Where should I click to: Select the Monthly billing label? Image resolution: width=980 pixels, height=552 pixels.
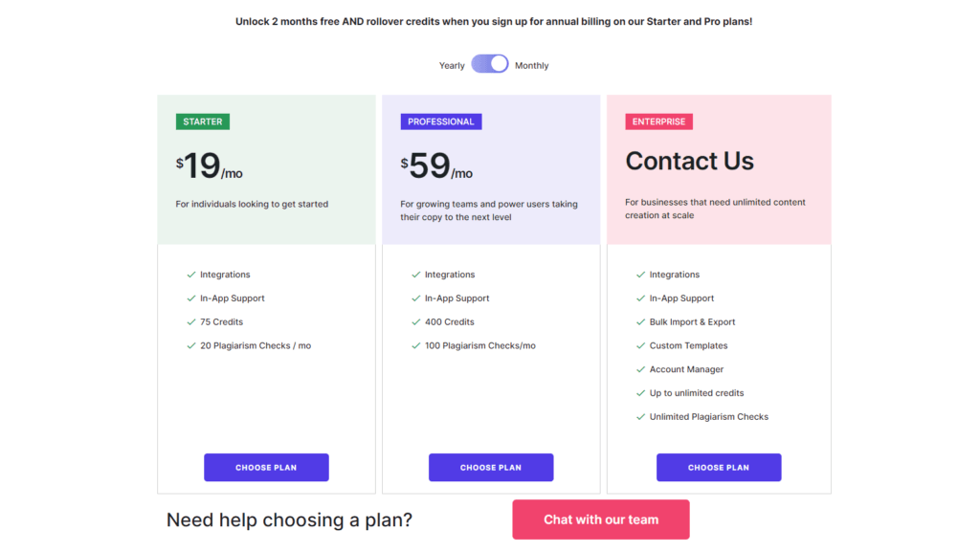tap(531, 66)
